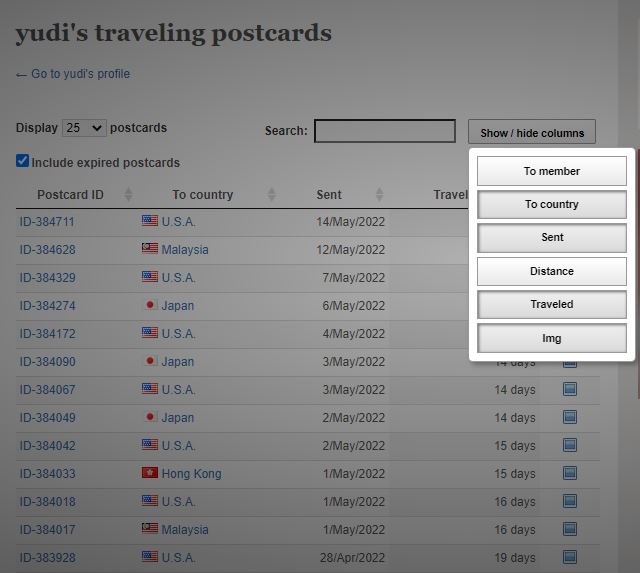Image resolution: width=640 pixels, height=573 pixels.
Task: Open image icon for postcard ID-384018
Action: 570,501
